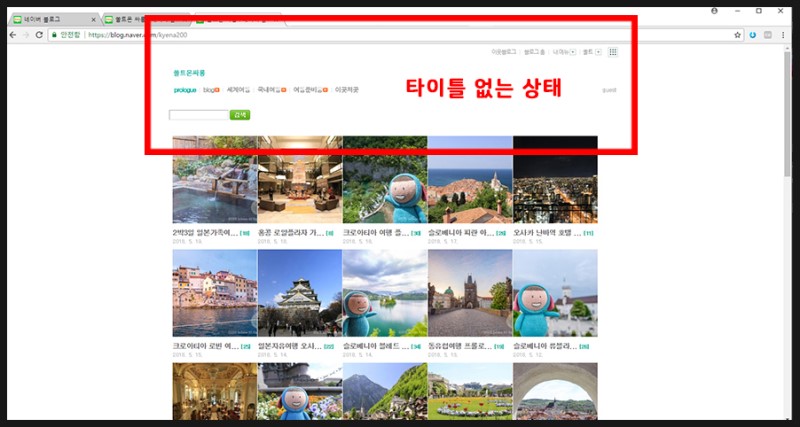Open the ornate interior hall thumbnail
This screenshot has height=427, width=800.
tap(215, 391)
